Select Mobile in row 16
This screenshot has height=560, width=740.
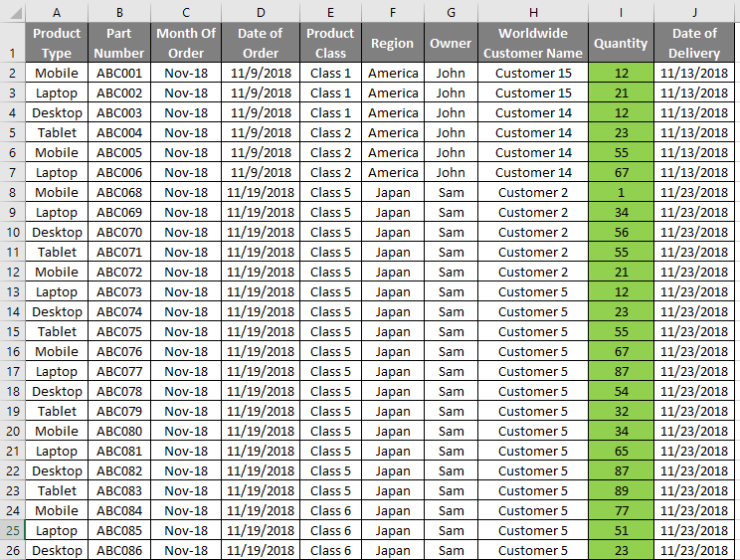pyautogui.click(x=57, y=351)
